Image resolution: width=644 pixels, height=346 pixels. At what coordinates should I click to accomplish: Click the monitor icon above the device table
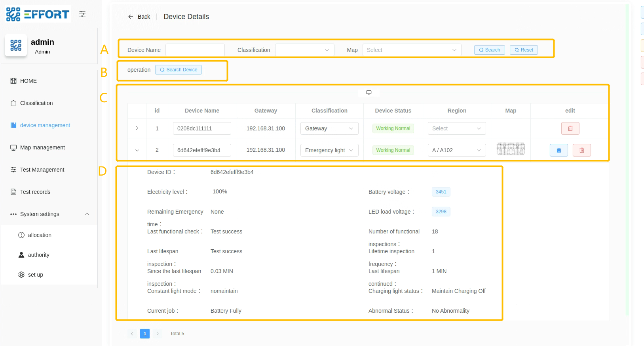369,93
